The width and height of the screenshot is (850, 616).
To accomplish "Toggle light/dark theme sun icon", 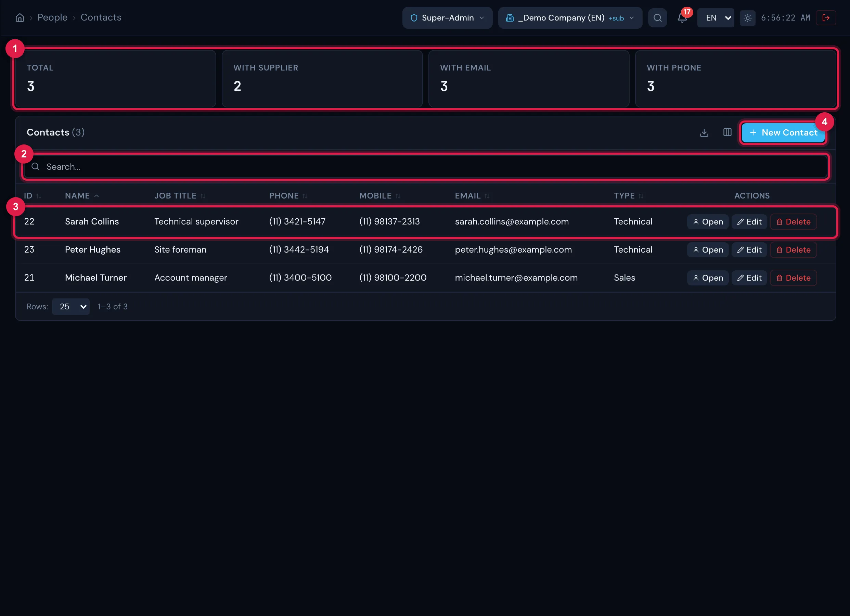I will pyautogui.click(x=747, y=17).
